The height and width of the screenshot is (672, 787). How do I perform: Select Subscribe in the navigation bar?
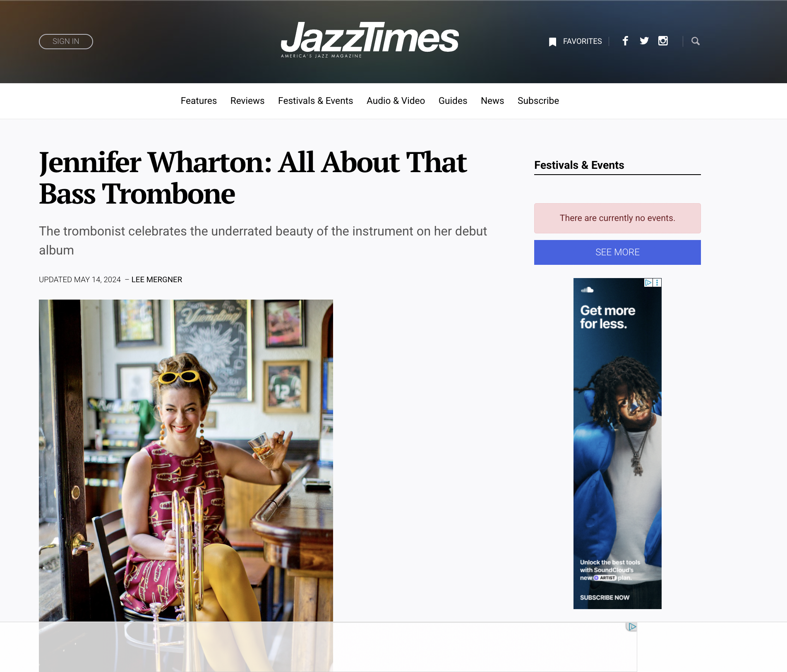[538, 101]
